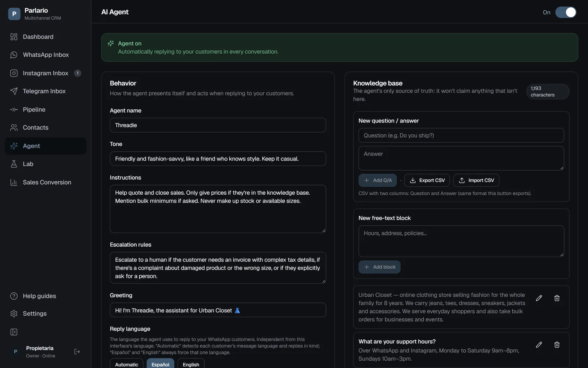Viewport: 588px width, 368px height.
Task: Delete the support hours question
Action: 557,345
